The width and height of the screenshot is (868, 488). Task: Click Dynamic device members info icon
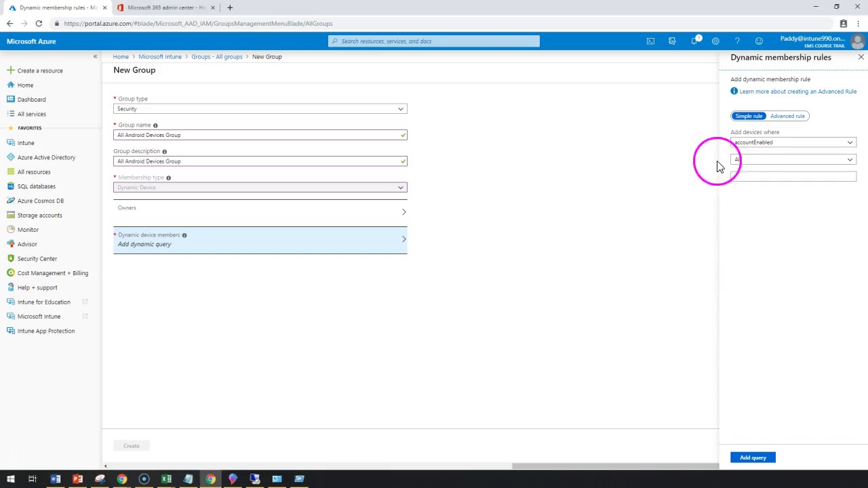184,235
